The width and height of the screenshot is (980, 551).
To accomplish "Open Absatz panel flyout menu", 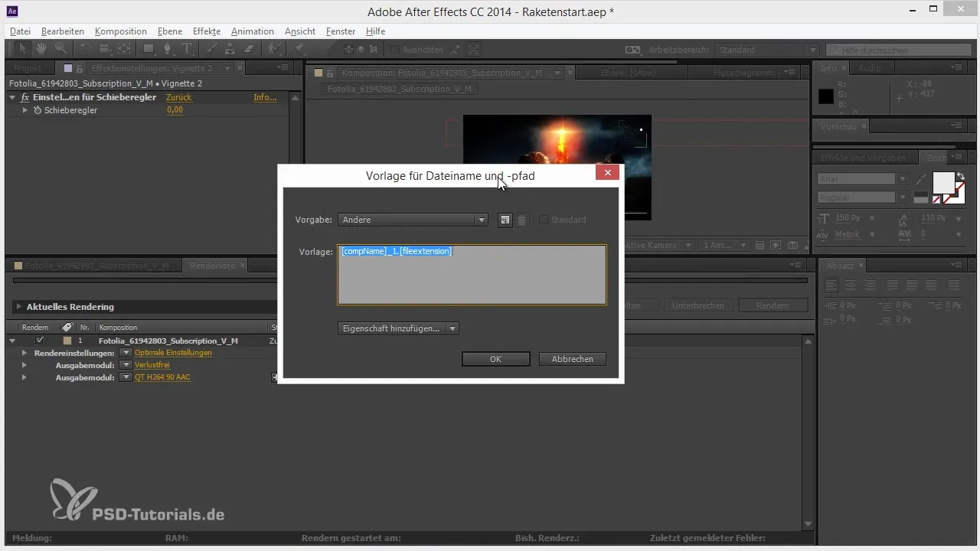I will [957, 265].
